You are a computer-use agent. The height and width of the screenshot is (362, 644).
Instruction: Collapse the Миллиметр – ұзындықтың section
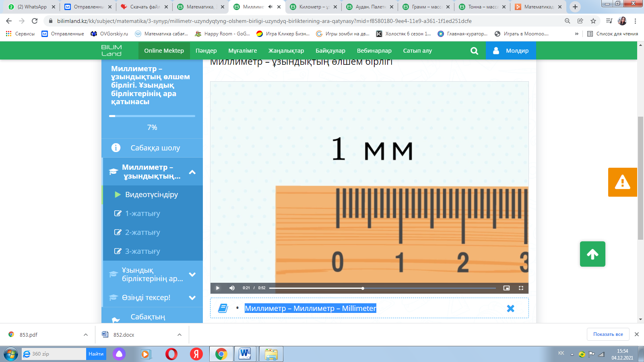click(192, 172)
